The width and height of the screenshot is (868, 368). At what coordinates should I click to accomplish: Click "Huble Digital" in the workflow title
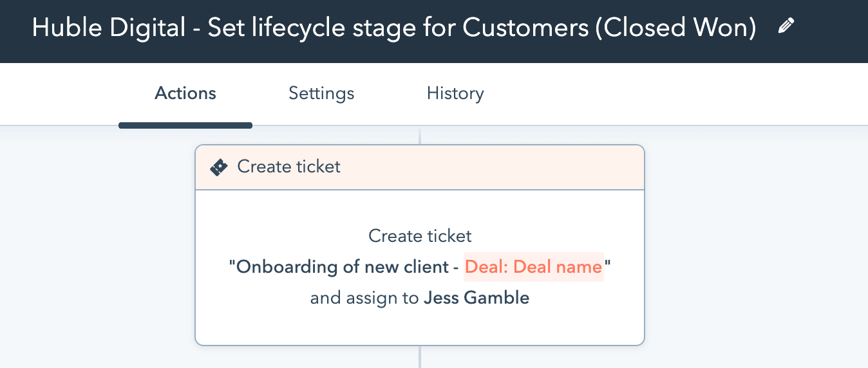click(x=107, y=28)
